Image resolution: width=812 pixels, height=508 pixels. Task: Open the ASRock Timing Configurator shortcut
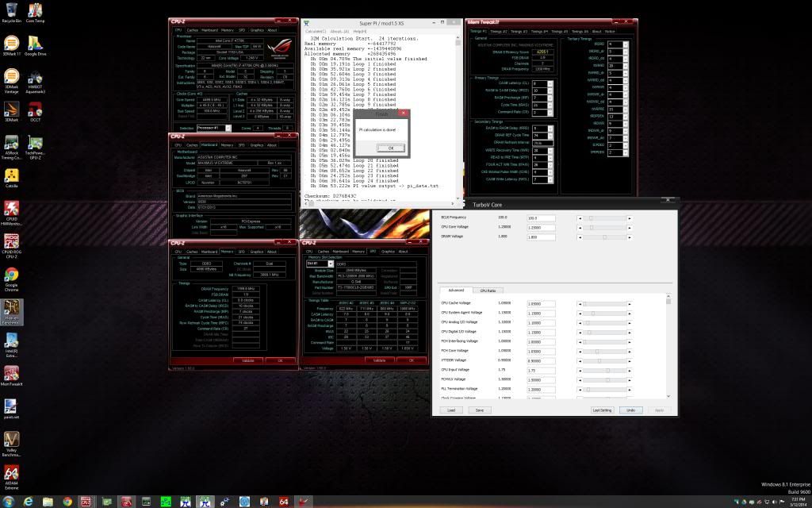pyautogui.click(x=11, y=147)
